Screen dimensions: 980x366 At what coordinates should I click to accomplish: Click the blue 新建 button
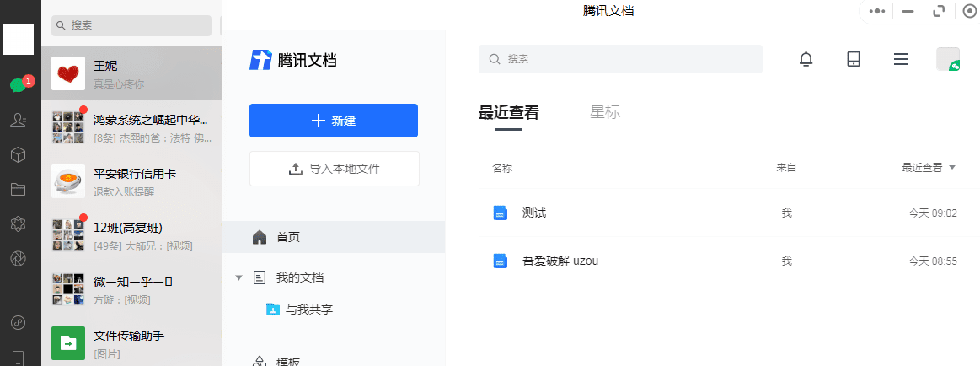pos(334,121)
